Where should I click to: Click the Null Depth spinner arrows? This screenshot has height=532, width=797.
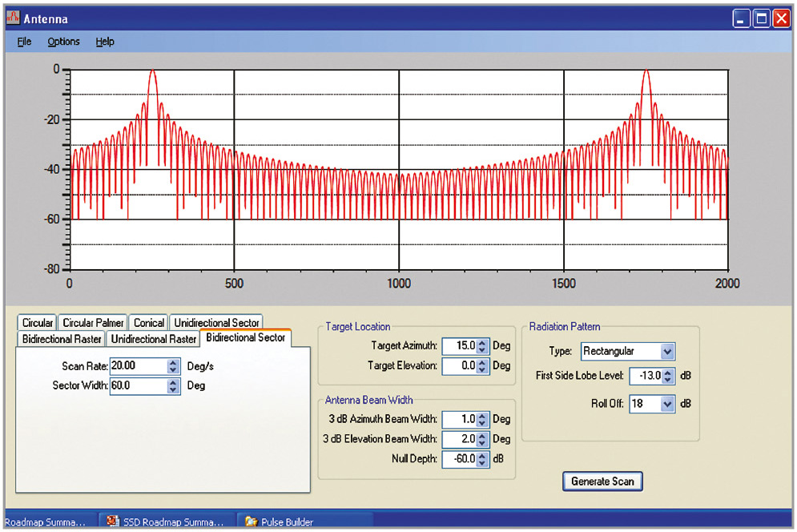[482, 459]
